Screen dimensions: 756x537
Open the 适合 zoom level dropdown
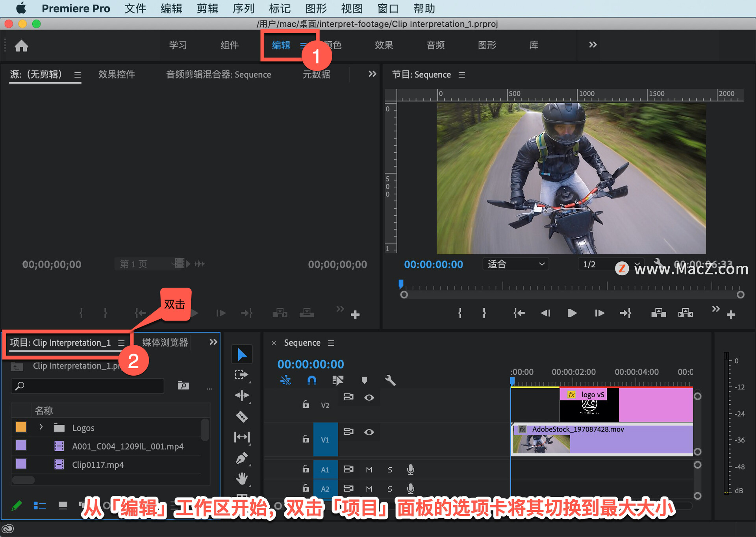tap(515, 264)
